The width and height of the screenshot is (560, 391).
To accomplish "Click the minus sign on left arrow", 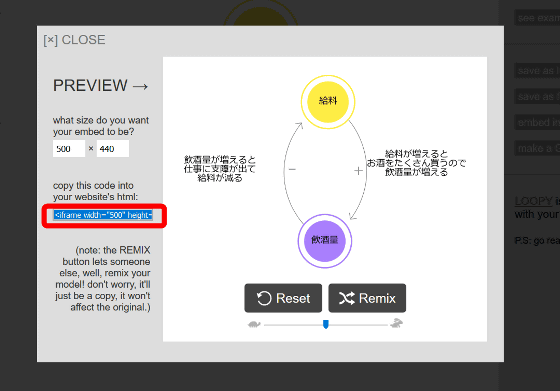I will 292,169.
